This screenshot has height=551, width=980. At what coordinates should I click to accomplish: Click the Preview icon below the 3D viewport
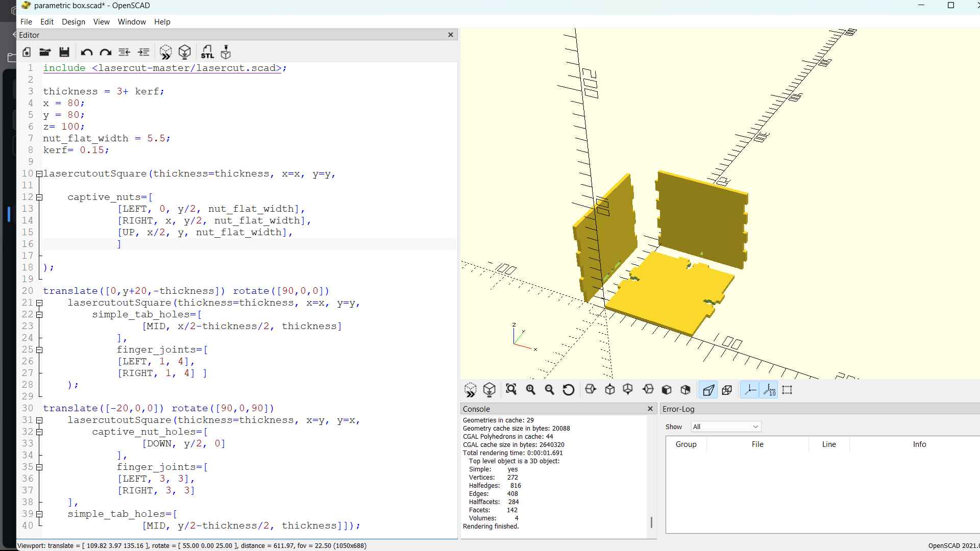pos(470,390)
